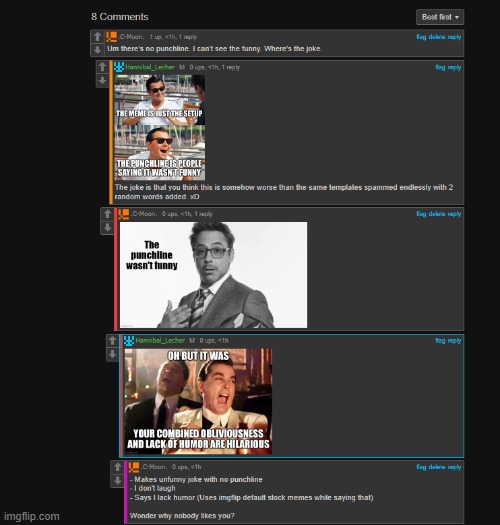Open C-Moon username on 'punchline wasn't funny' comment
The image size is (500, 525).
tap(144, 214)
